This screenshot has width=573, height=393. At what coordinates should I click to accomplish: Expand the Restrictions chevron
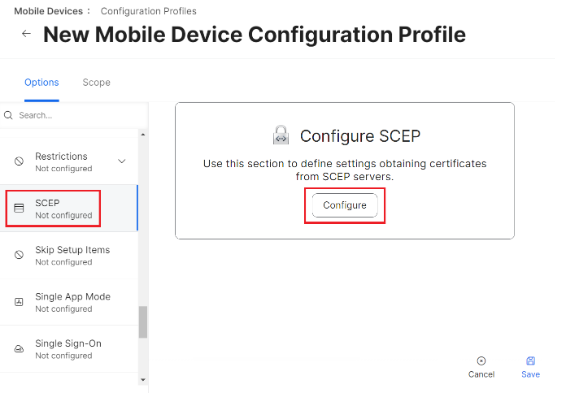coord(122,161)
